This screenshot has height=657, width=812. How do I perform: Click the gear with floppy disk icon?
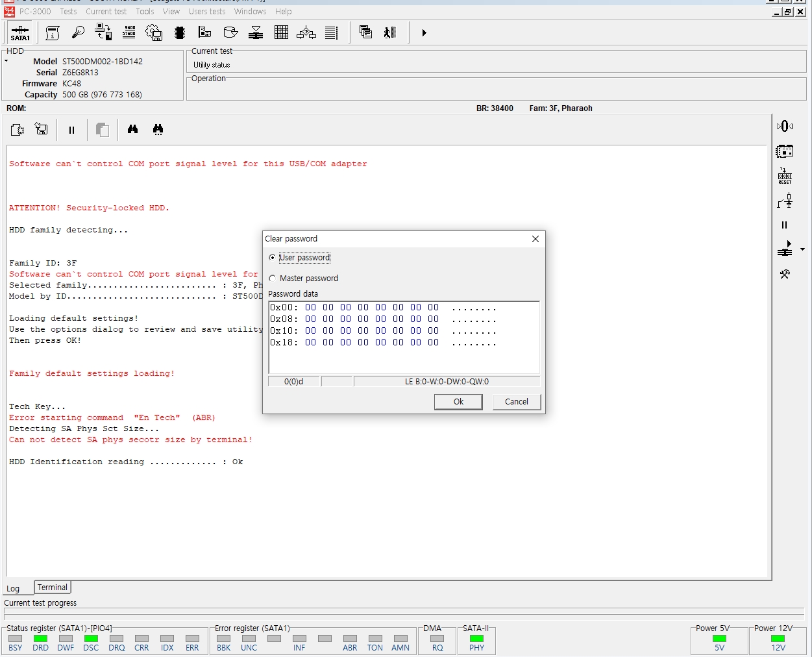click(x=154, y=32)
